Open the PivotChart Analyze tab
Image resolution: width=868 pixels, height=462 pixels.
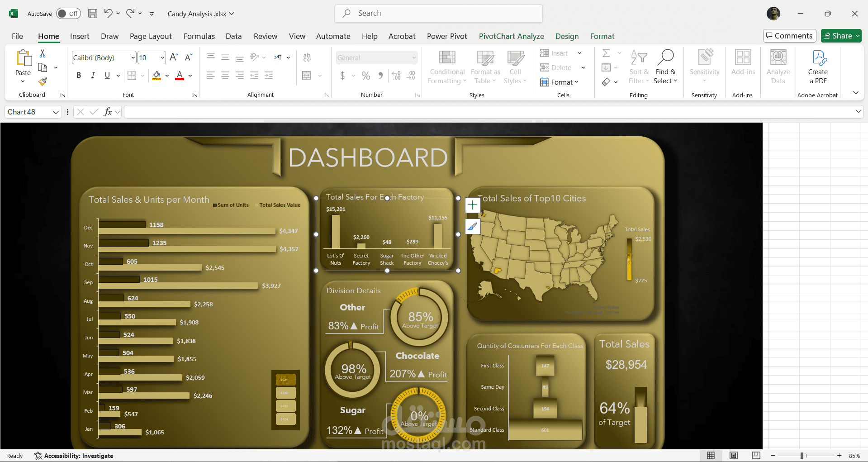[x=511, y=36]
